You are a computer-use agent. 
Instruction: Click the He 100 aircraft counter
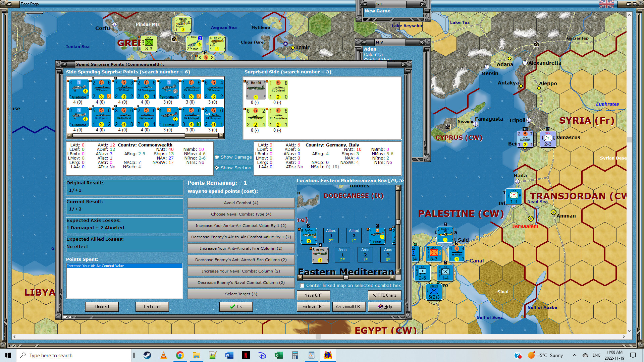[256, 89]
